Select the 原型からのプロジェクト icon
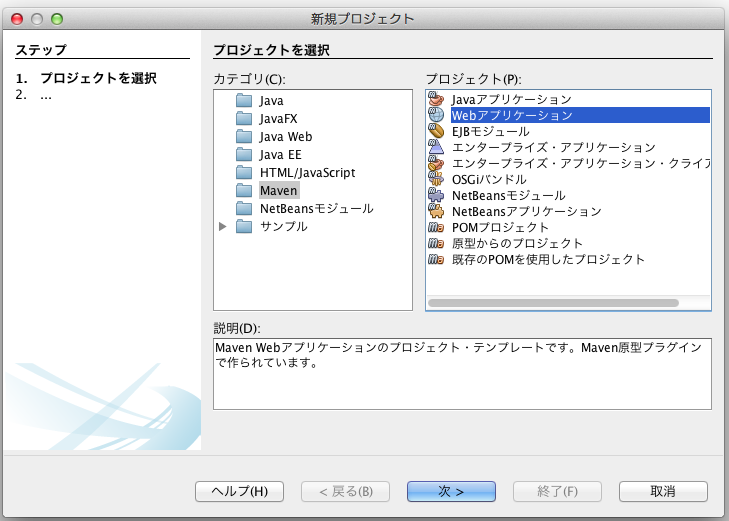Image resolution: width=729 pixels, height=521 pixels. pyautogui.click(x=435, y=243)
